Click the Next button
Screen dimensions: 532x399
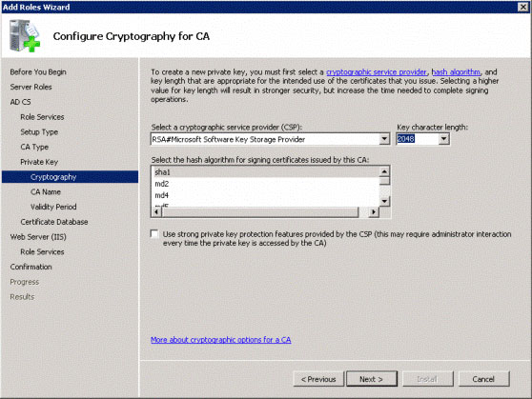(x=372, y=379)
